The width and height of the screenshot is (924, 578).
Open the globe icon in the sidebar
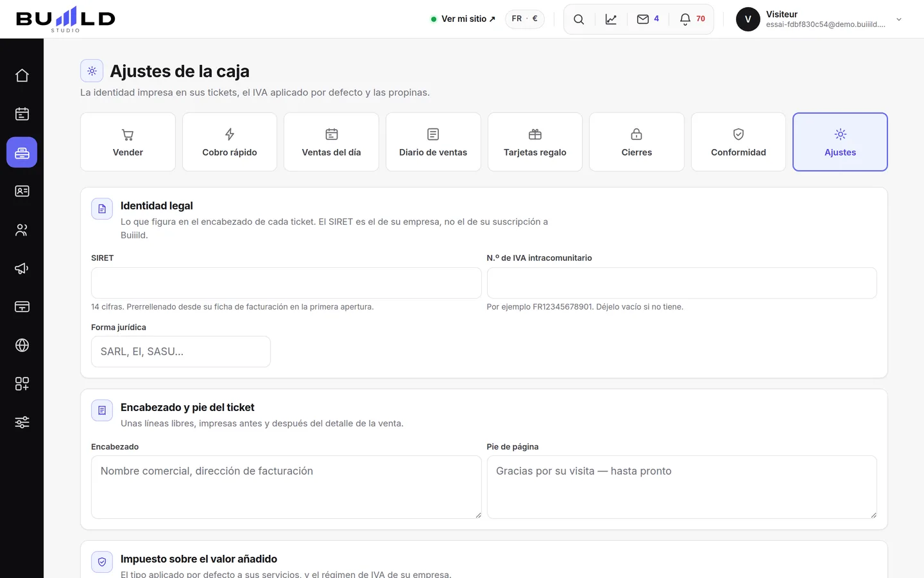pyautogui.click(x=22, y=345)
